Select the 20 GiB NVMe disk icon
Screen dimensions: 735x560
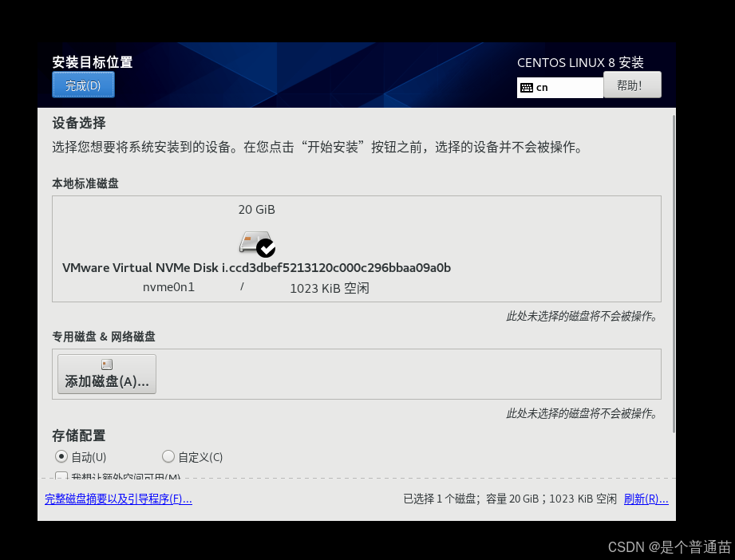click(256, 243)
